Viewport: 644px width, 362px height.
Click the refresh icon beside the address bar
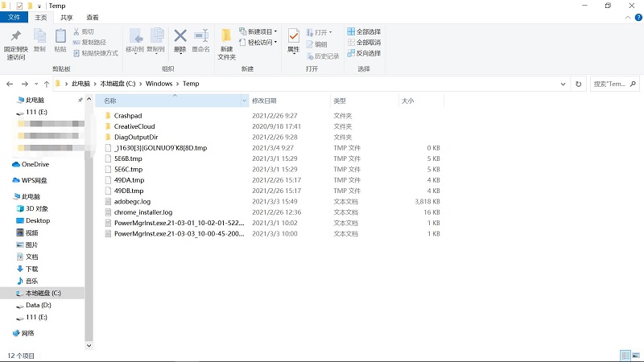tap(579, 84)
